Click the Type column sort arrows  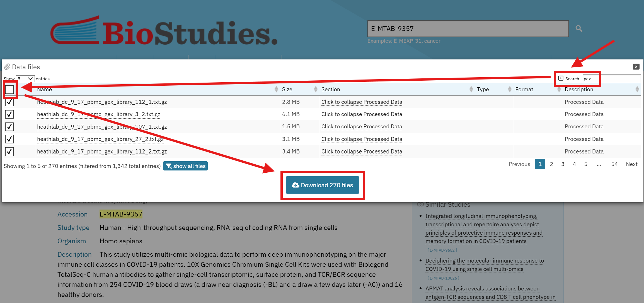point(509,89)
